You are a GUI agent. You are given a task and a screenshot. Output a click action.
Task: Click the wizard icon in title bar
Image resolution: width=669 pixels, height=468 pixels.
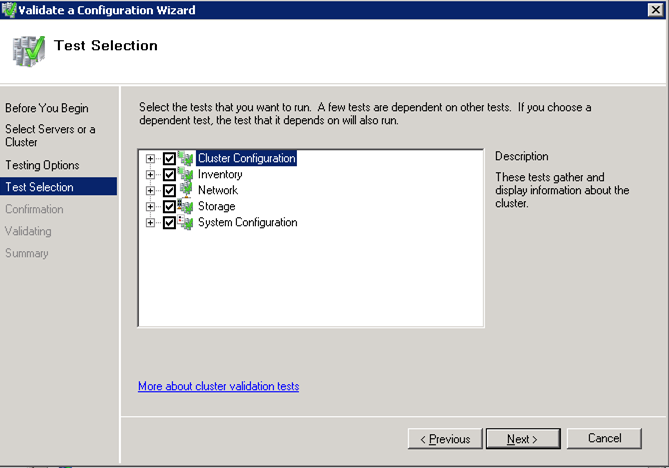coord(9,10)
